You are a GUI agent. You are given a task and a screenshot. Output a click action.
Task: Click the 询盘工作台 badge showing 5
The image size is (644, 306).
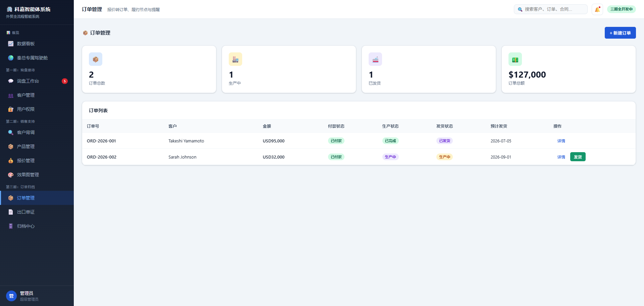[x=65, y=81]
